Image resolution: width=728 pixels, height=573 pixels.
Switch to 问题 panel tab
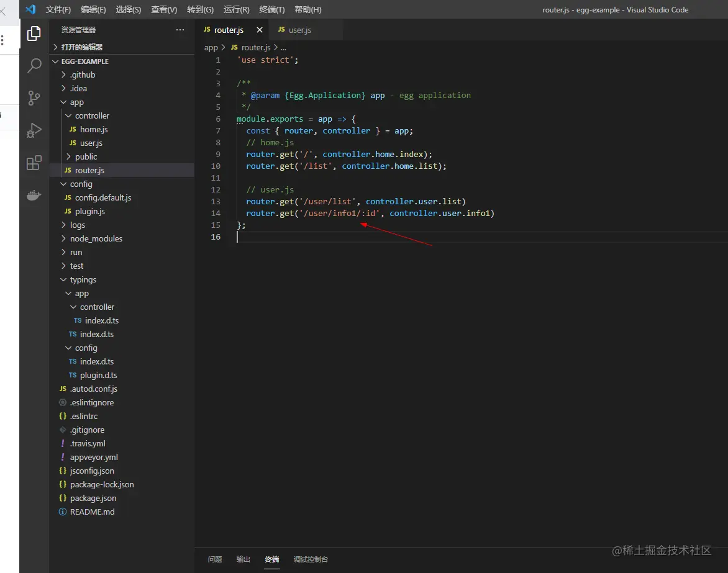point(214,559)
